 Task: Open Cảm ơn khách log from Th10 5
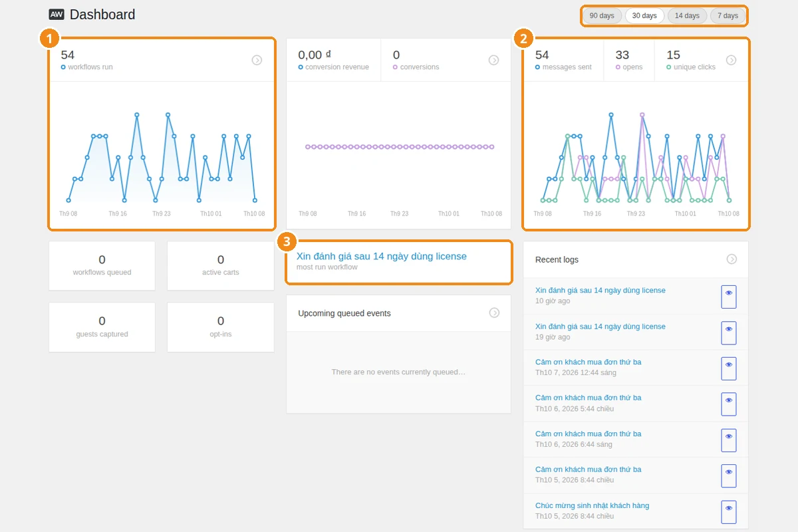pos(589,469)
